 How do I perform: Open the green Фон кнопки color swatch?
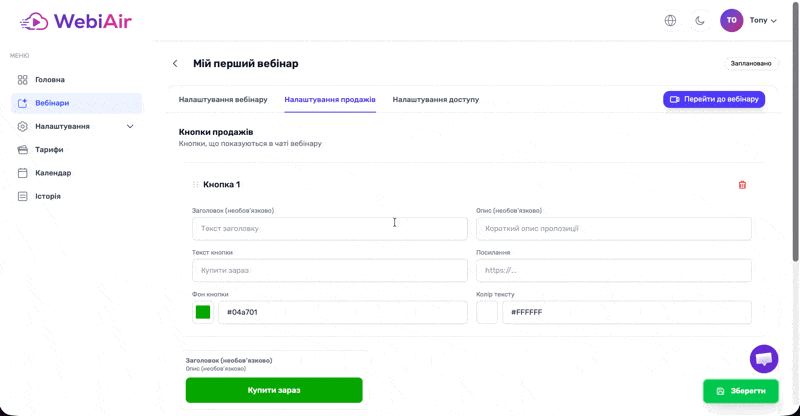(x=203, y=312)
